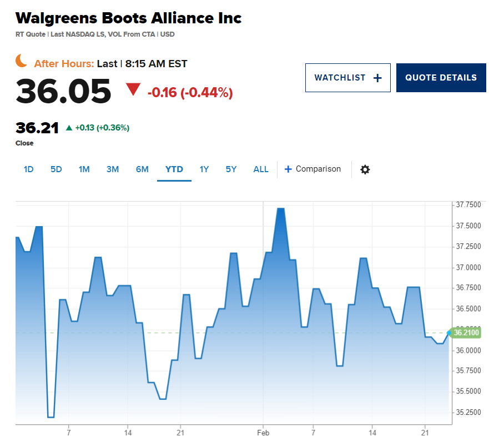
Task: Open the Quote Details button
Action: pyautogui.click(x=441, y=78)
